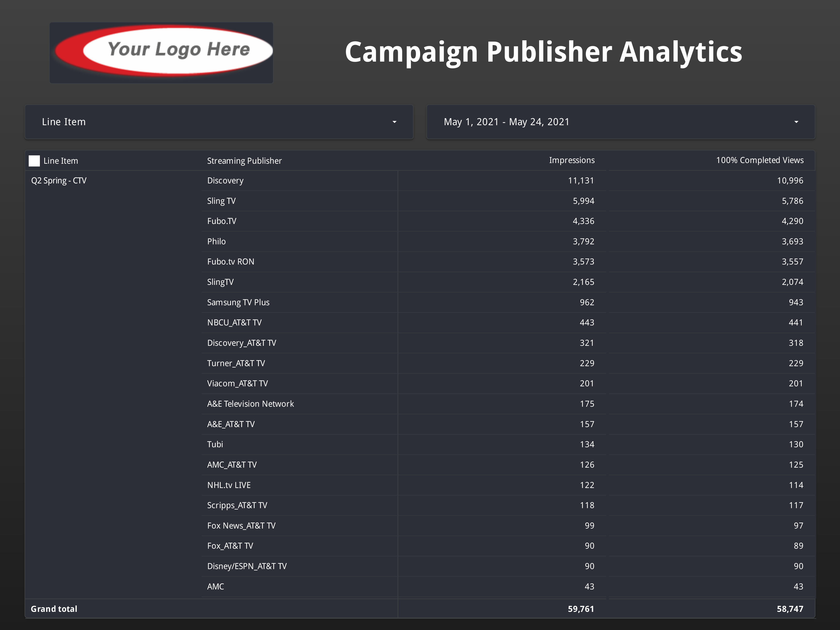The image size is (840, 630).
Task: Click NHL.tv LIVE completed views value 114
Action: [x=796, y=485]
